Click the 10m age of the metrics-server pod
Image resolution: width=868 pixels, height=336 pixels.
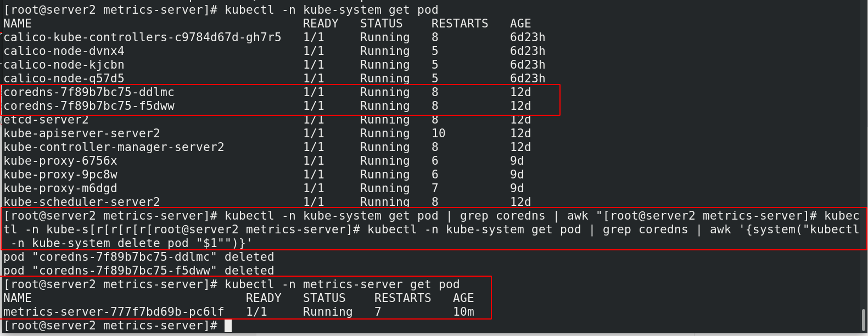point(463,312)
